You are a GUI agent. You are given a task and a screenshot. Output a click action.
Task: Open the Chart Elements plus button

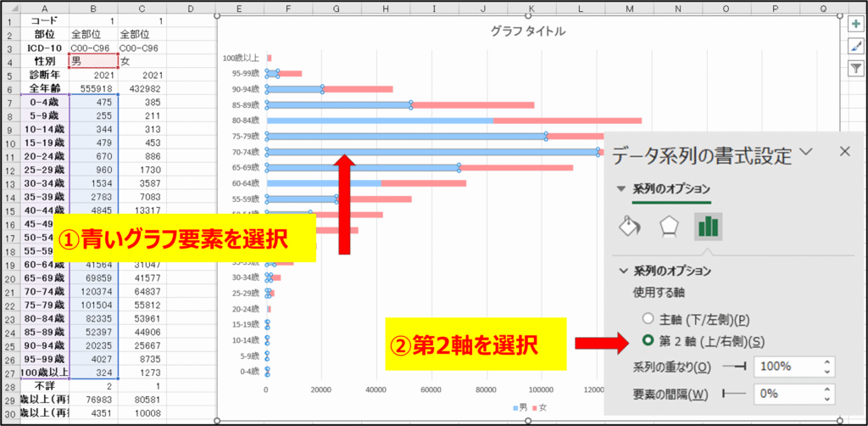click(854, 25)
